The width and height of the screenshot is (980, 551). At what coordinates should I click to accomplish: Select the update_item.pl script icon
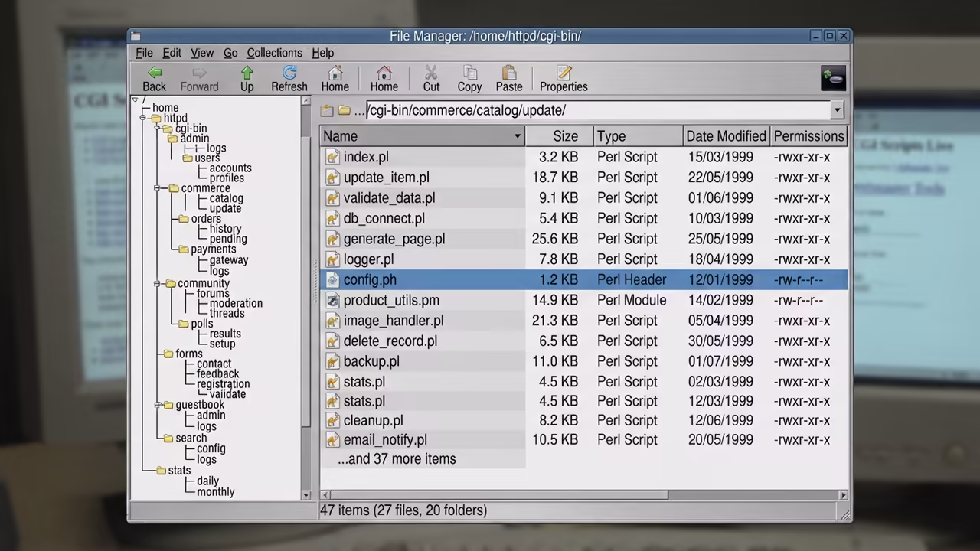[x=332, y=178]
